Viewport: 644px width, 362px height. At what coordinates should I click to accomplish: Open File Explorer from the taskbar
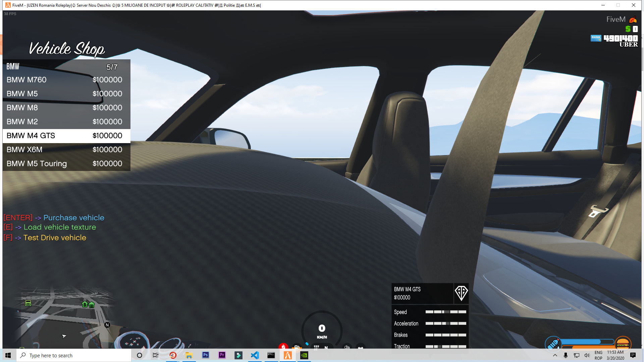tap(189, 355)
